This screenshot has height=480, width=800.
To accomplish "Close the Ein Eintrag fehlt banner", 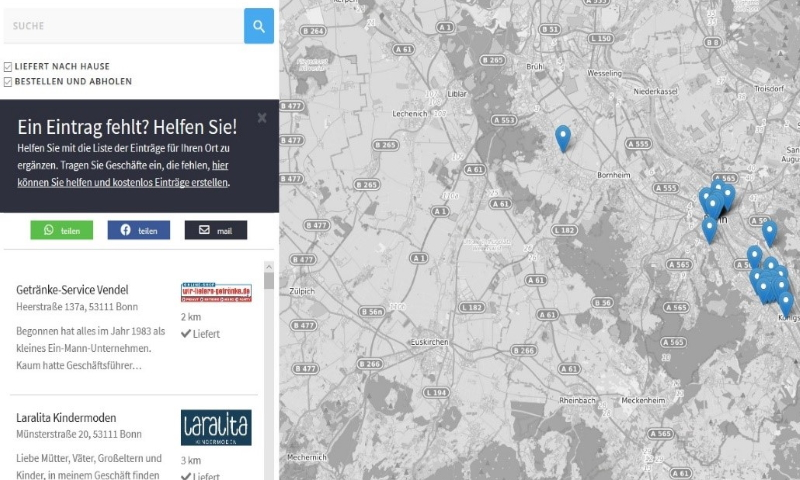I will 262,118.
